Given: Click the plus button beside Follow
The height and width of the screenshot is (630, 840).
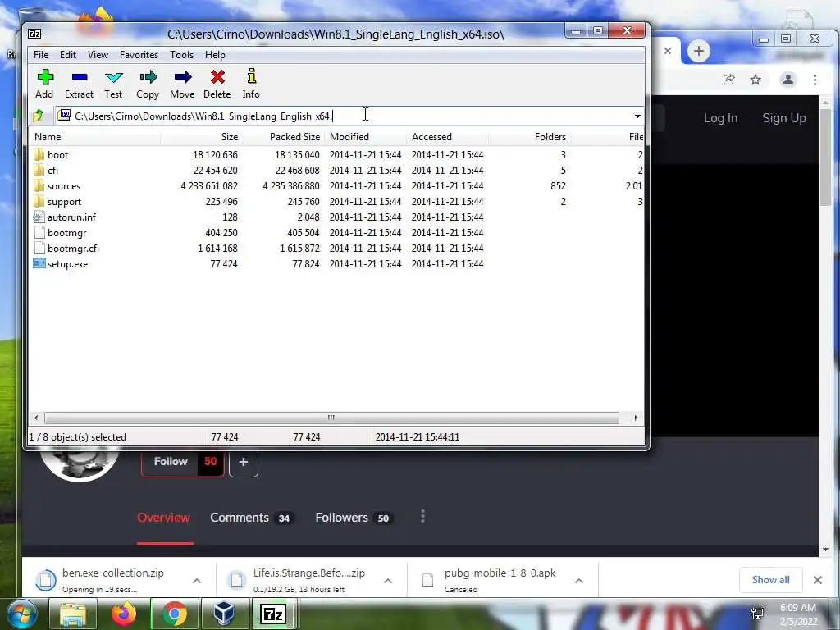Looking at the screenshot, I should click(x=244, y=462).
